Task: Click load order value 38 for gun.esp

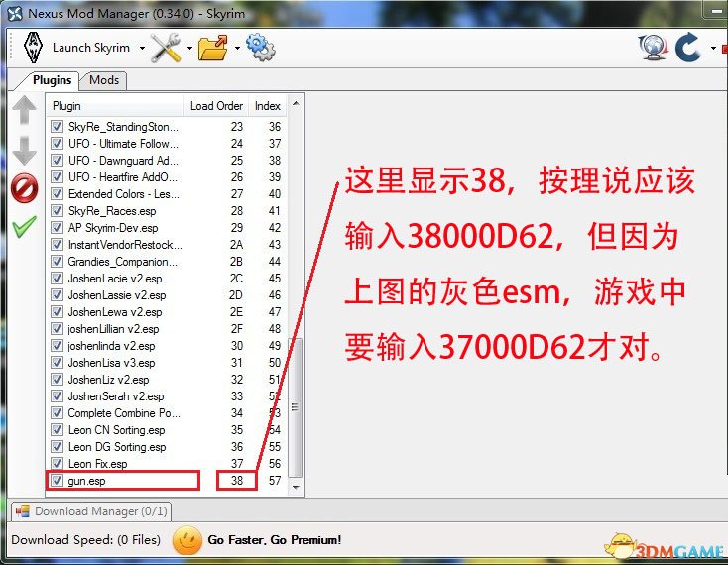Action: click(237, 481)
